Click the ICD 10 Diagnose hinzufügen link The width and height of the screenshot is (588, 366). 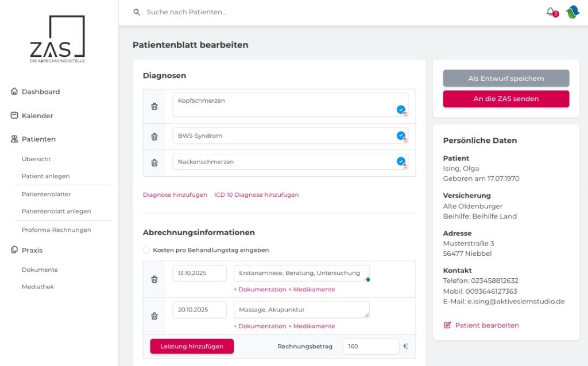coord(256,194)
